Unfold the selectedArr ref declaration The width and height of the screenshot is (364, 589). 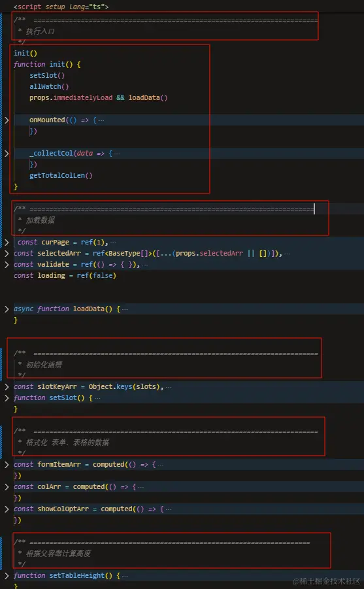point(7,254)
